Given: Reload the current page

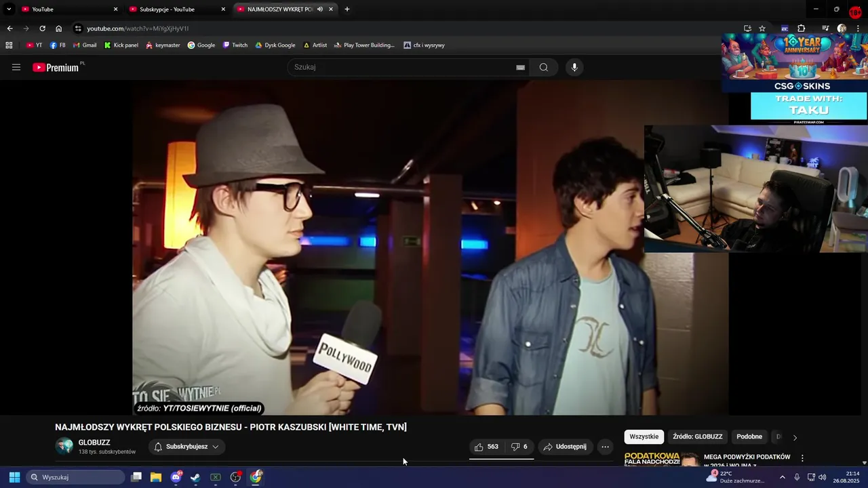Looking at the screenshot, I should click(x=42, y=28).
